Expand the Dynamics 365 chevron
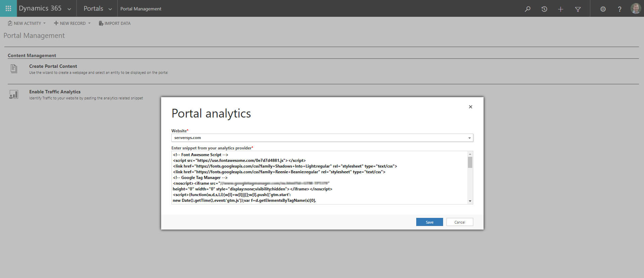The height and width of the screenshot is (278, 644). coord(69,9)
